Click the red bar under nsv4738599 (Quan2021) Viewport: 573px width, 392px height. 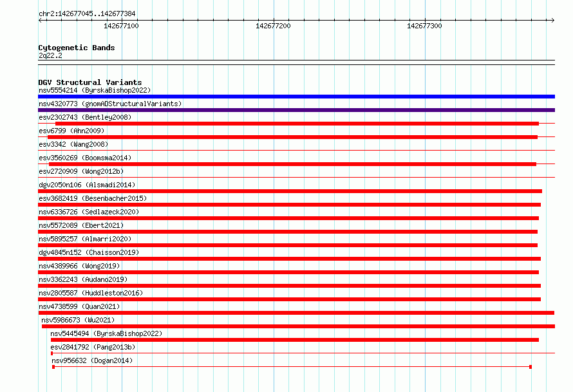(296, 313)
